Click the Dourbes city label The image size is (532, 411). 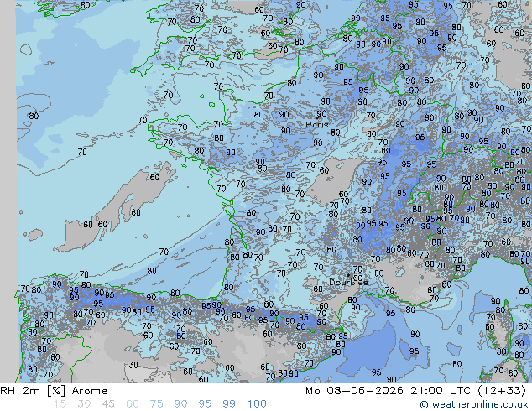pos(348,282)
